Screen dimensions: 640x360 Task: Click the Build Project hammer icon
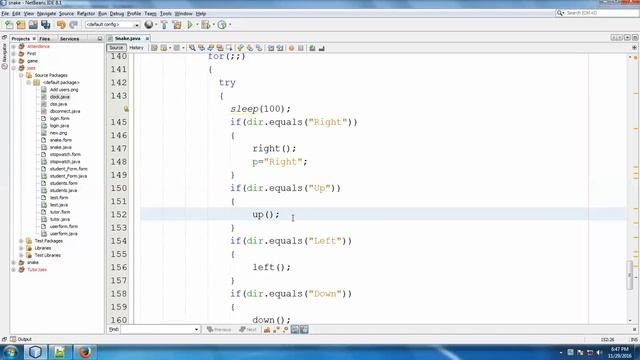click(164, 25)
